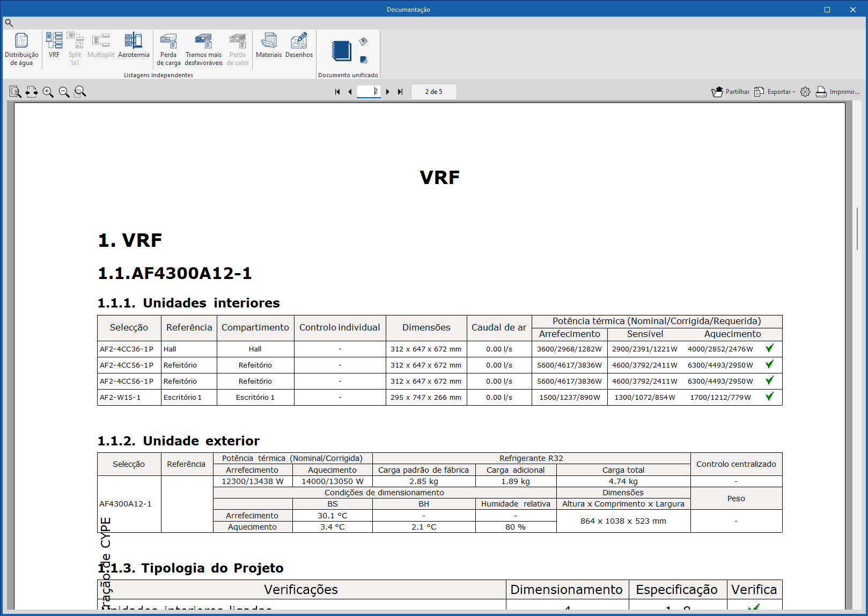Click the page number input field
The image size is (868, 616).
369,91
